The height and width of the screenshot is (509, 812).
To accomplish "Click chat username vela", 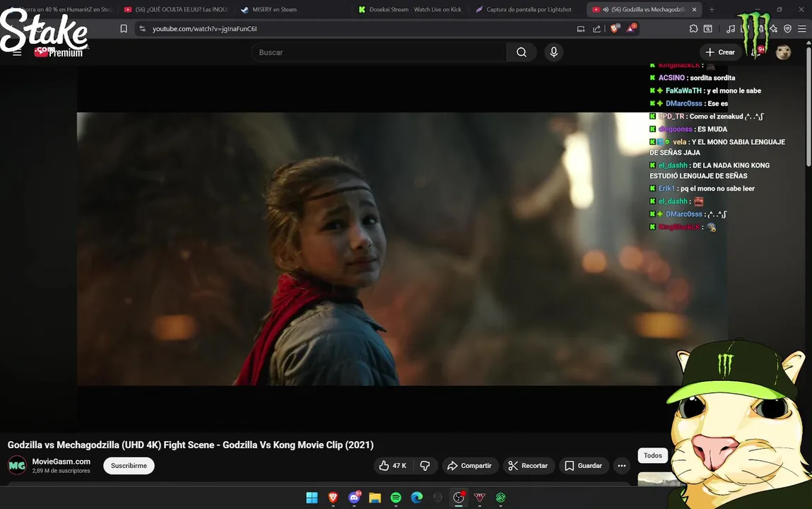I will [679, 142].
